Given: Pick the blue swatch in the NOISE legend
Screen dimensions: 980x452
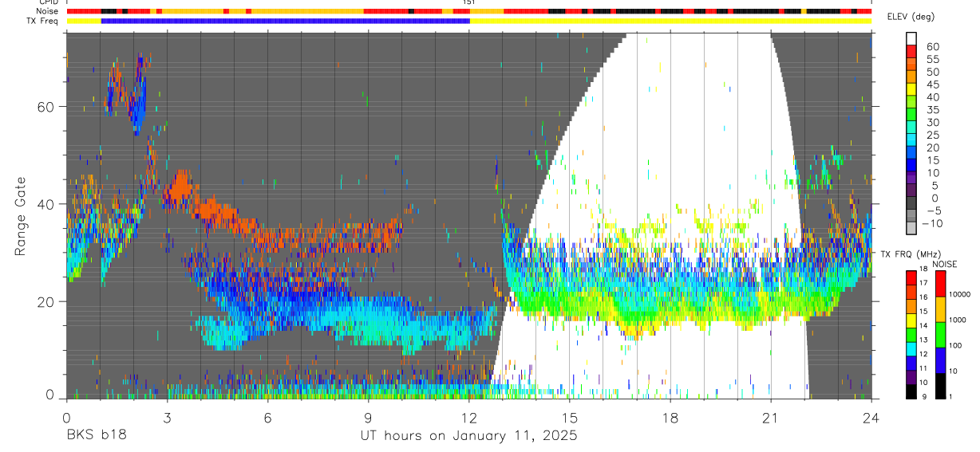Looking at the screenshot, I should (939, 360).
